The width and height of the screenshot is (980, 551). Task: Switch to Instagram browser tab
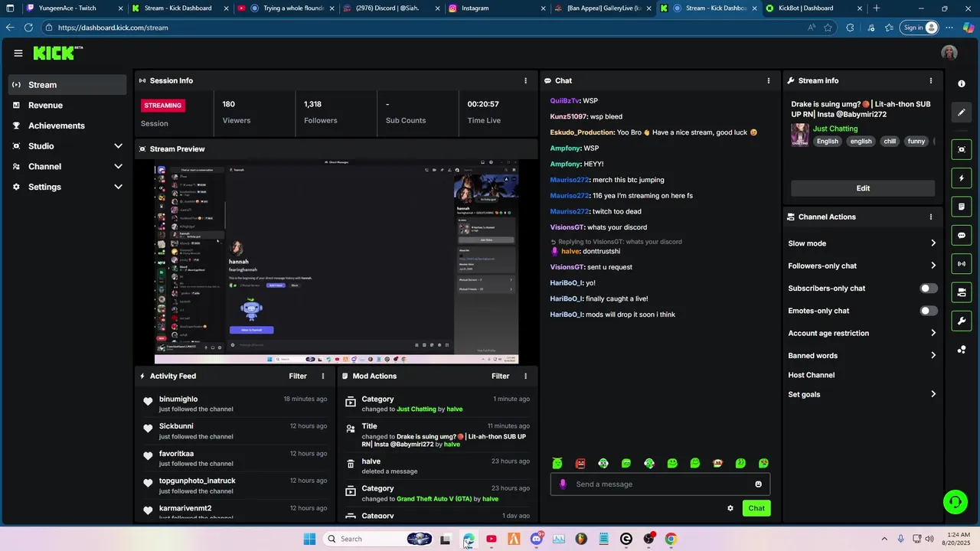tap(495, 8)
